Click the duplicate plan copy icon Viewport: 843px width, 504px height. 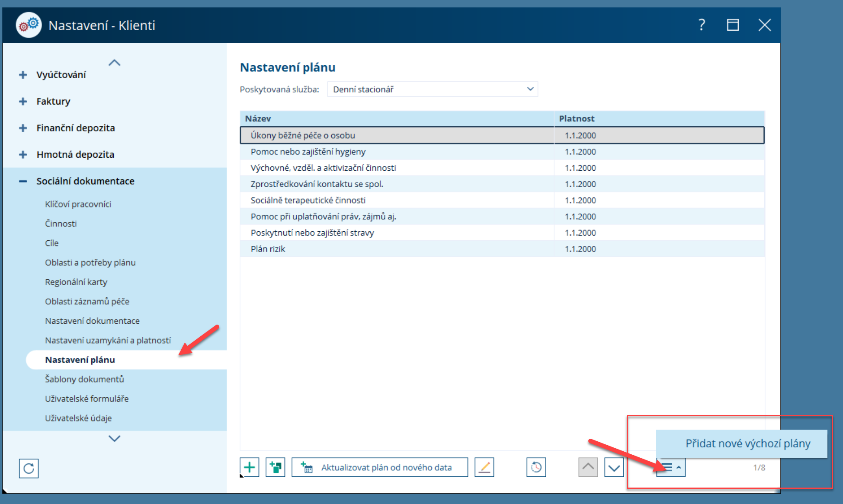point(276,467)
